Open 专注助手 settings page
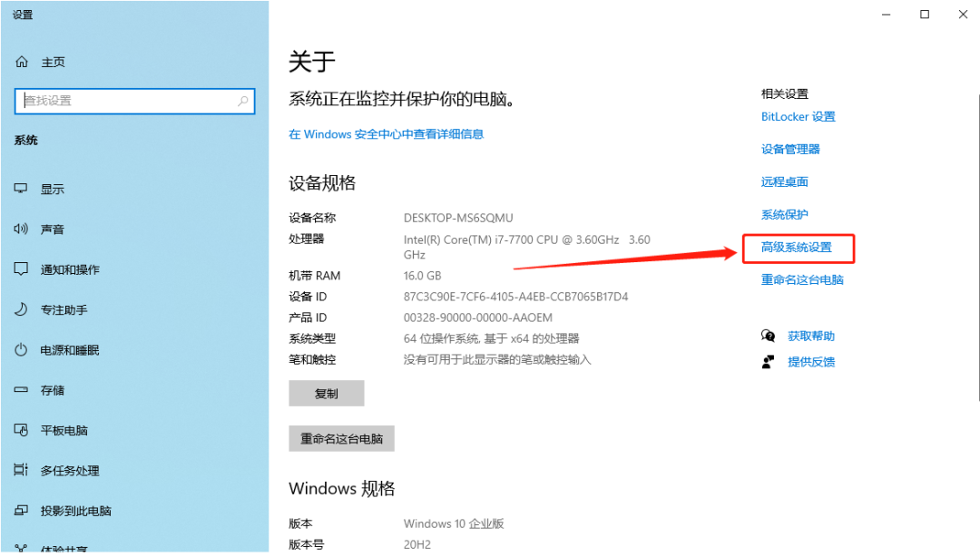 coord(64,310)
